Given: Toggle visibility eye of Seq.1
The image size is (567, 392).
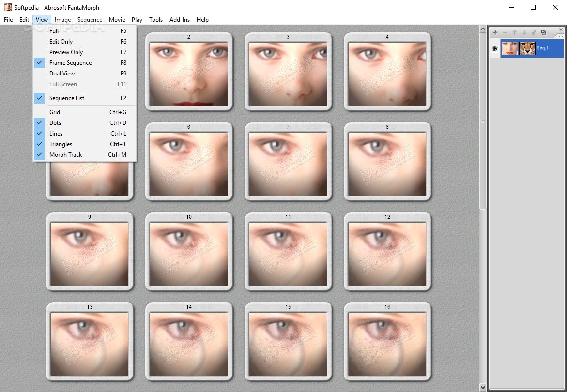Looking at the screenshot, I should pos(495,48).
